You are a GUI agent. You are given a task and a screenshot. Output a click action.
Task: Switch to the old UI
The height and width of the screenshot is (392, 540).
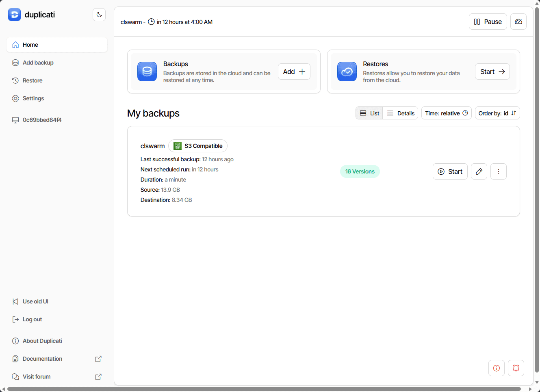[x=57, y=301]
